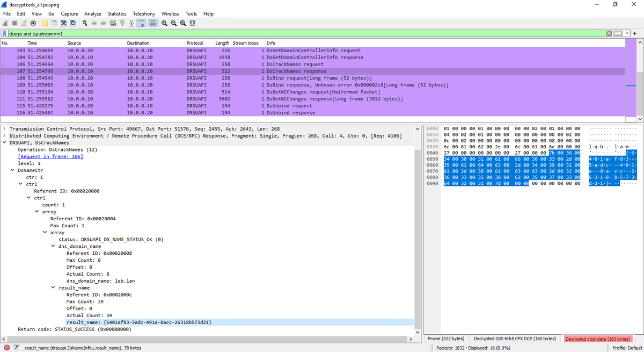Follow the Request in frame: 106 link
Image resolution: width=644 pixels, height=352 pixels.
pyautogui.click(x=50, y=156)
